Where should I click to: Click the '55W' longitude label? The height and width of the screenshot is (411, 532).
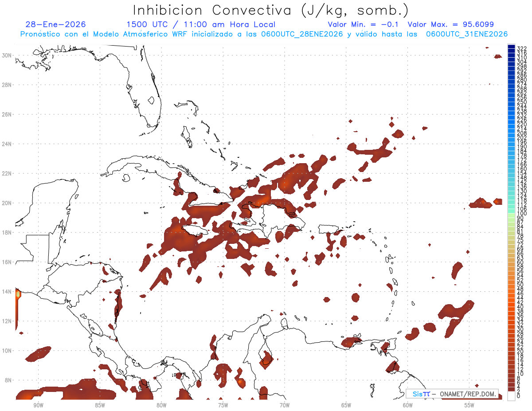click(x=469, y=405)
